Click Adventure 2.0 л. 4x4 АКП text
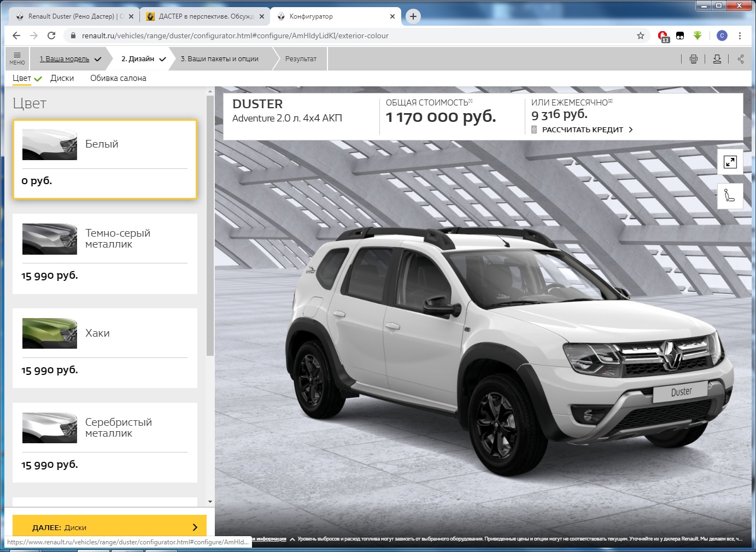The height and width of the screenshot is (552, 756). 287,118
